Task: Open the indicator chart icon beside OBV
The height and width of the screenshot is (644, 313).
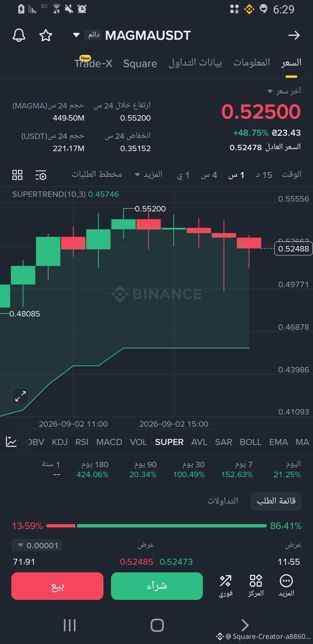Action: click(x=12, y=442)
